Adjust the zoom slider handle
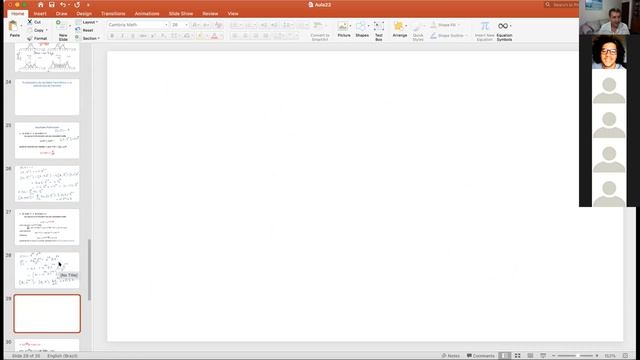The width and height of the screenshot is (640, 360). click(578, 356)
